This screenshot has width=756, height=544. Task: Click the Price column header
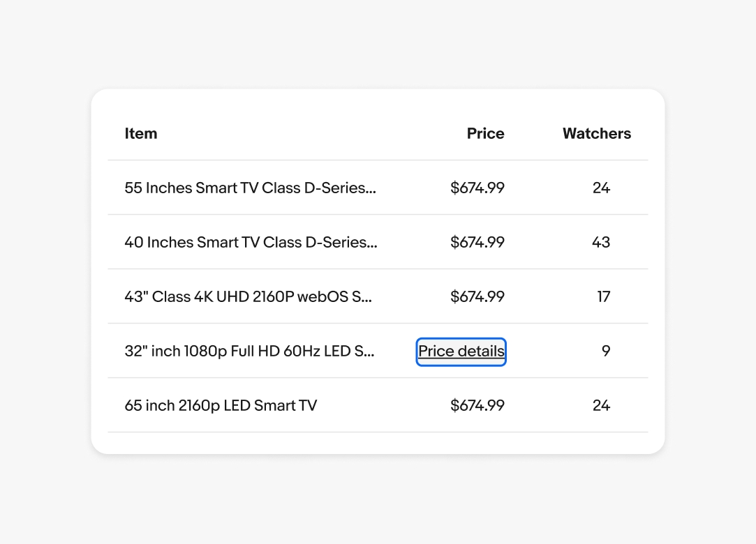[485, 133]
